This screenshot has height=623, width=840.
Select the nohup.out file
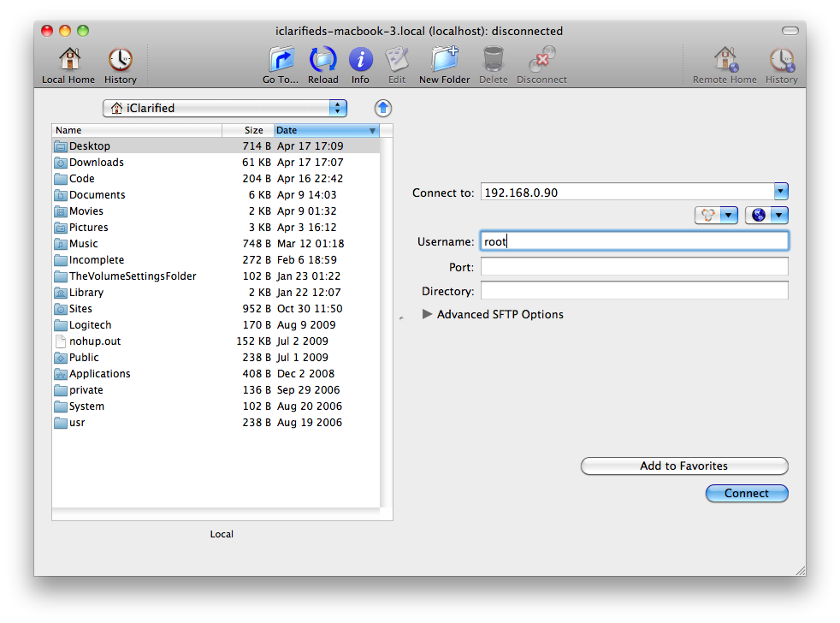95,341
